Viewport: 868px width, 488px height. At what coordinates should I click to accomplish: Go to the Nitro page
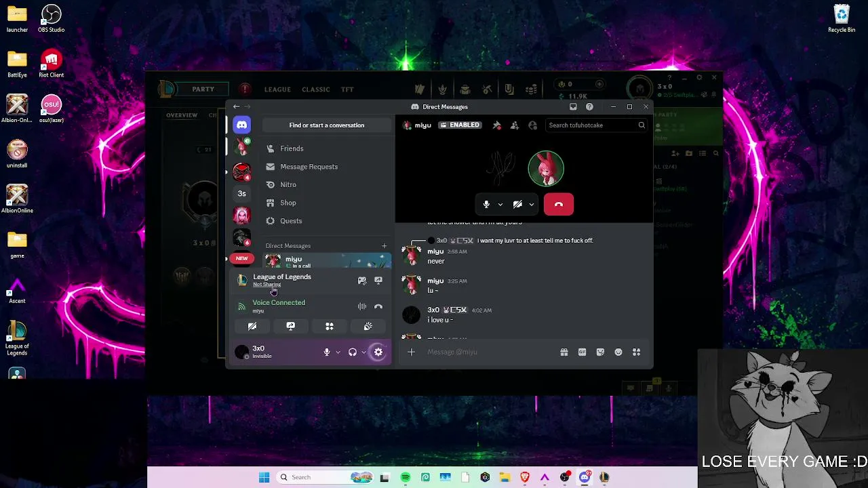coord(326,184)
